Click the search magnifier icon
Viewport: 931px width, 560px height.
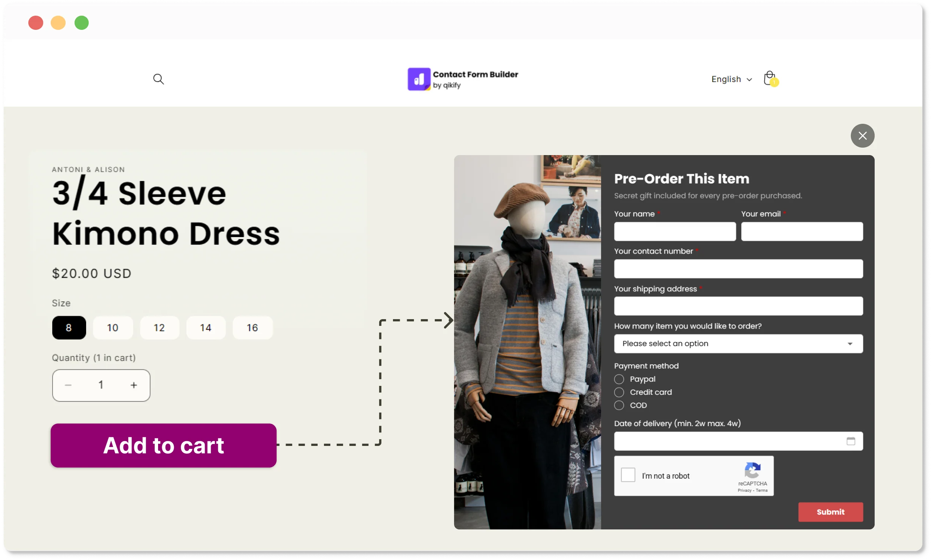[x=158, y=79]
